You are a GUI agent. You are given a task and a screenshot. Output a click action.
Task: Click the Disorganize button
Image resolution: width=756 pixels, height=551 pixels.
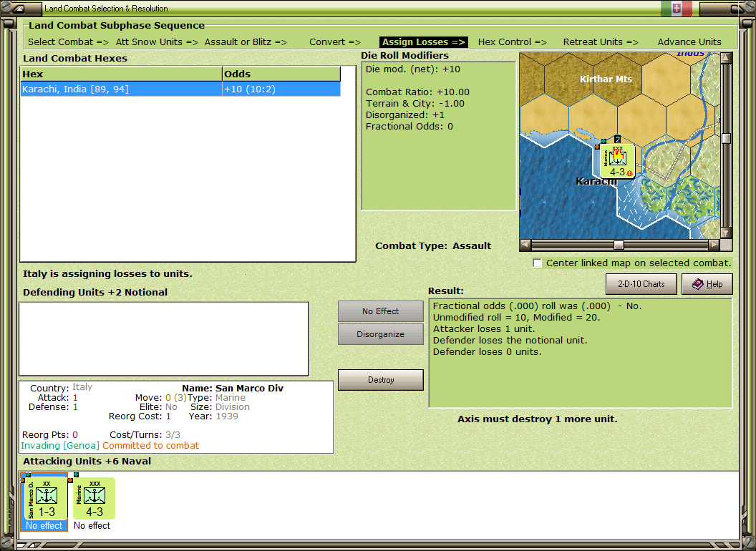point(380,334)
